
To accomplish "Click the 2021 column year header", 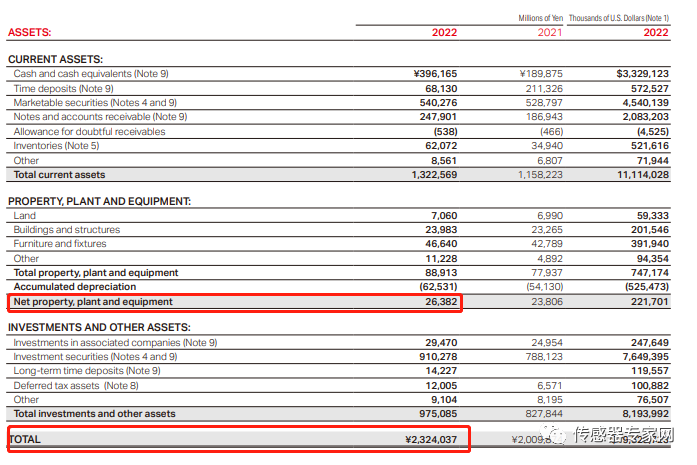I will pos(550,32).
